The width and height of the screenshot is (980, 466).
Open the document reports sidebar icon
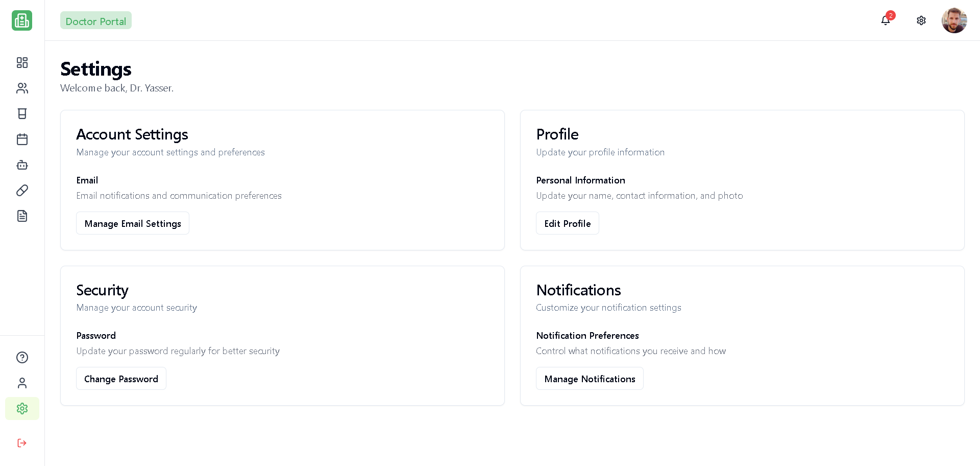point(22,216)
